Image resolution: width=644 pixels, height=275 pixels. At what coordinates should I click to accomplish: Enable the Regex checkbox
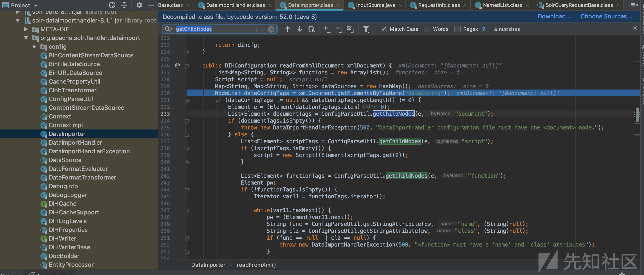pos(457,29)
